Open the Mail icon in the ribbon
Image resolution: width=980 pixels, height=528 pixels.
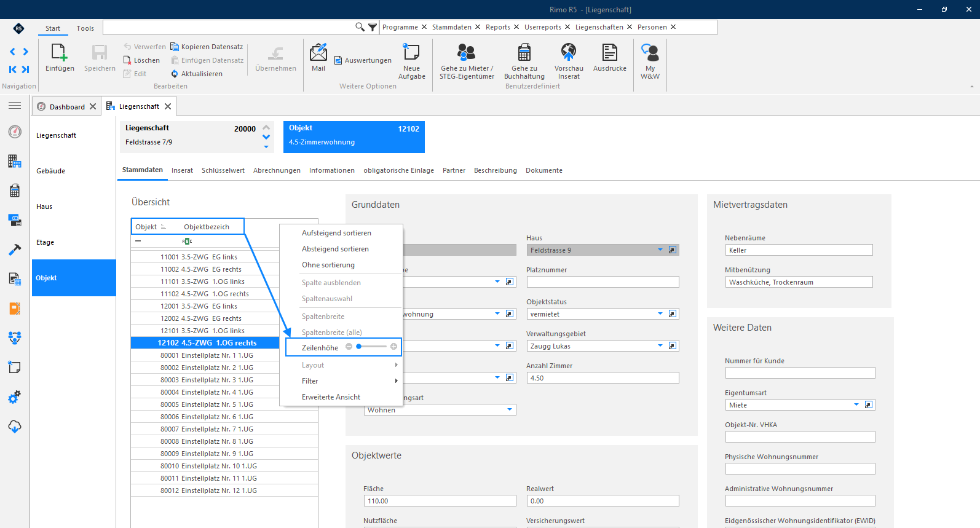tap(318, 53)
